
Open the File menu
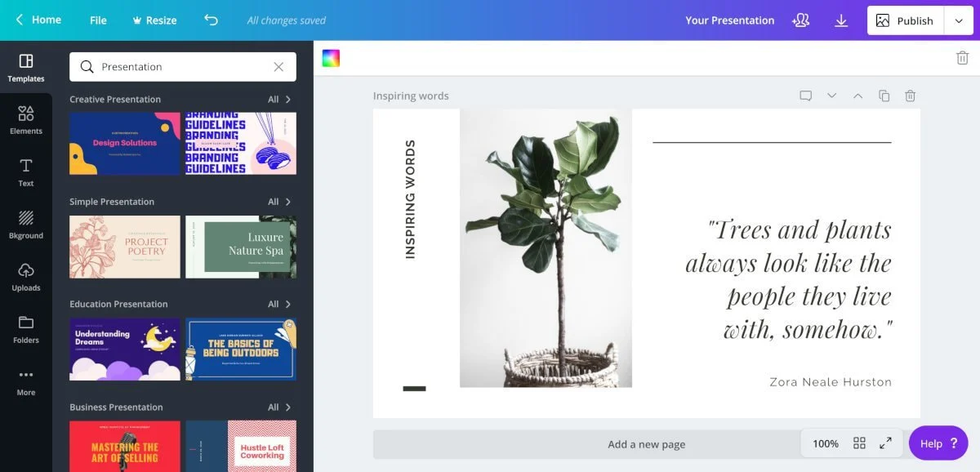97,20
